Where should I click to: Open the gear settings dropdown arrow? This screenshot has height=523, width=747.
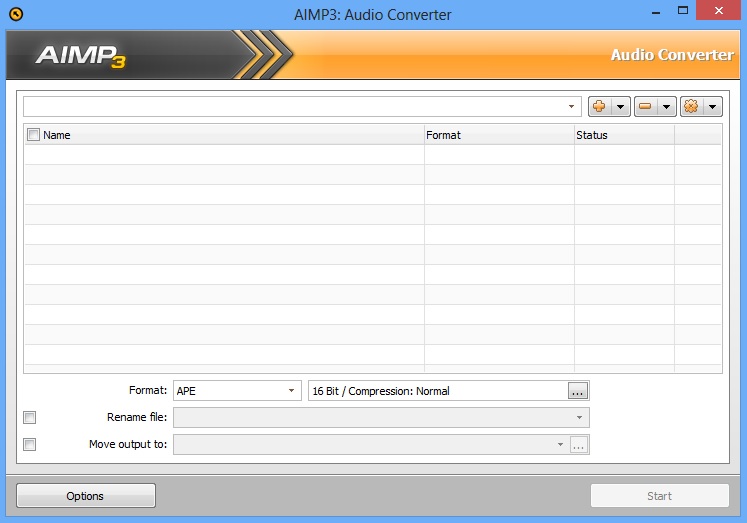pos(712,107)
